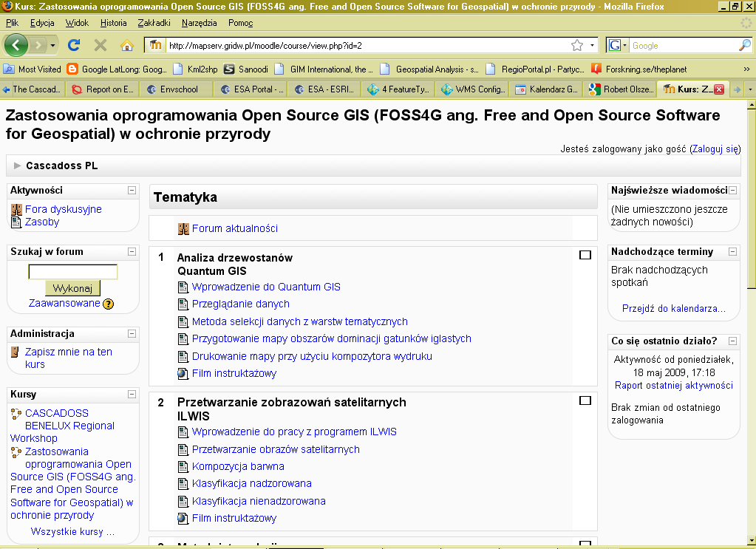Click the Stop loading X icon
The width and height of the screenshot is (756, 549).
click(x=101, y=45)
